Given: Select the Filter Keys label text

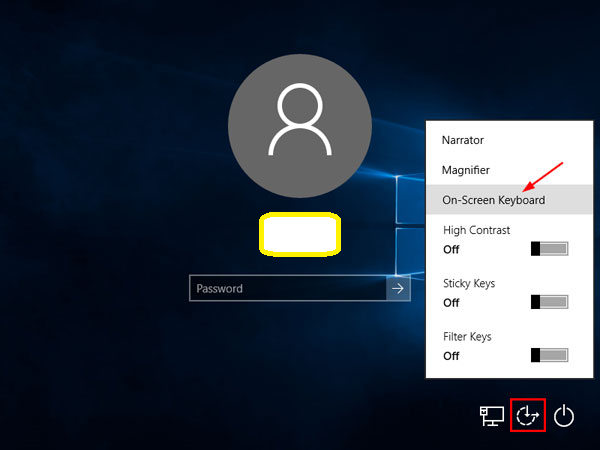Looking at the screenshot, I should [467, 337].
